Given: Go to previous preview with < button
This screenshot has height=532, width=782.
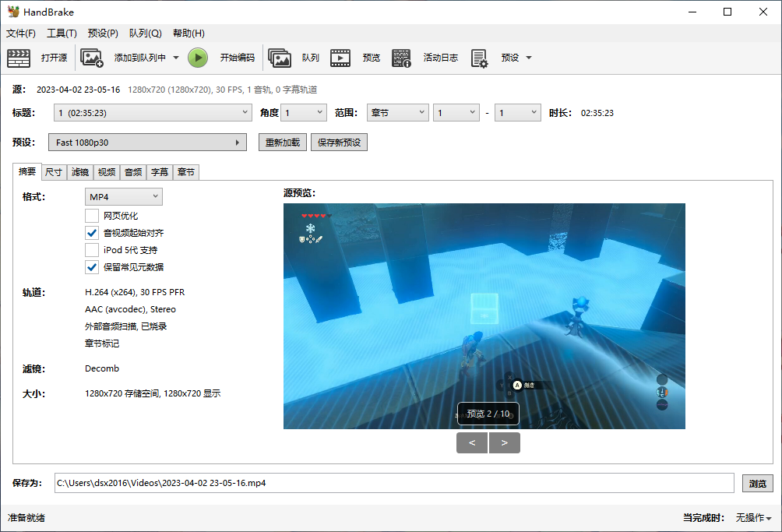Looking at the screenshot, I should (472, 442).
